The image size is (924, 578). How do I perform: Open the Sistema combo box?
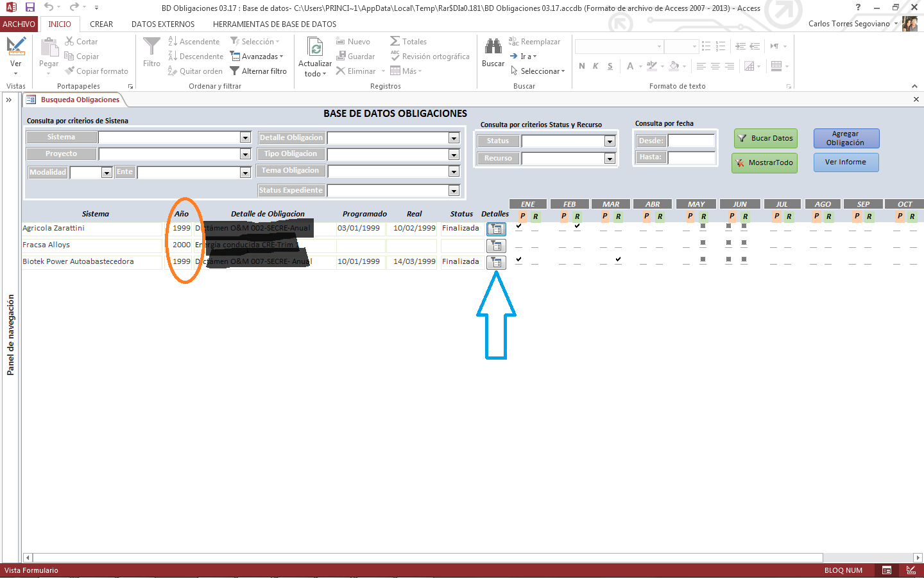[x=245, y=137]
